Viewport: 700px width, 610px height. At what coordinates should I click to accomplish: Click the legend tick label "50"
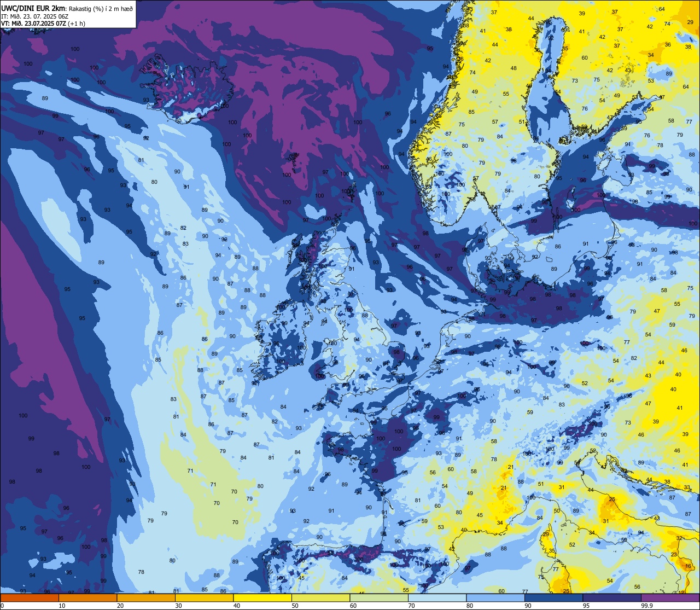[295, 606]
